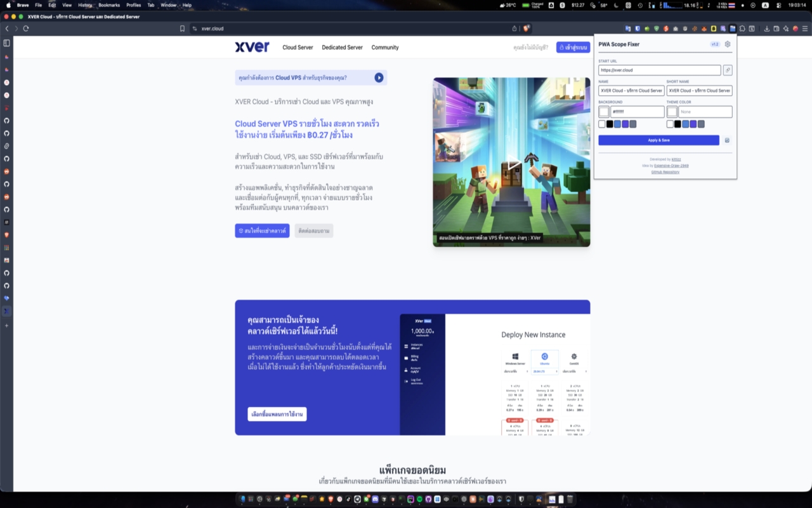The image size is (812, 508).
Task: Click the PWA Scope Fixer toolbar icon
Action: 733,29
